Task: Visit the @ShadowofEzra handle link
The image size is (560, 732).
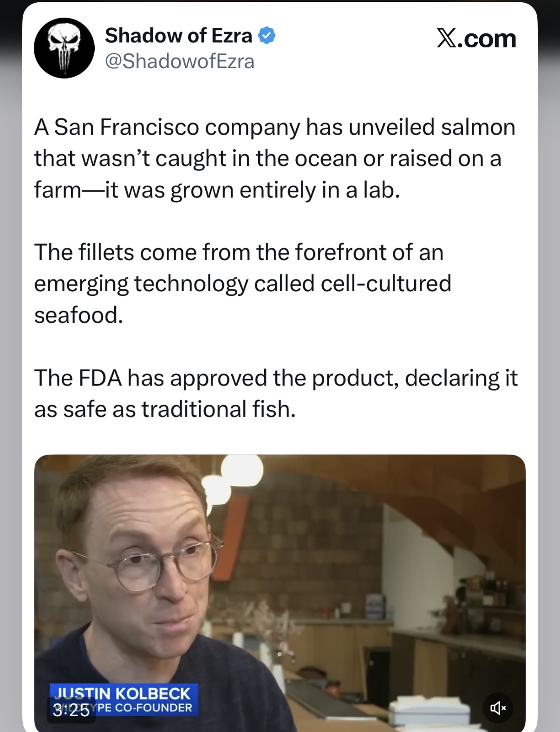Action: click(x=180, y=61)
